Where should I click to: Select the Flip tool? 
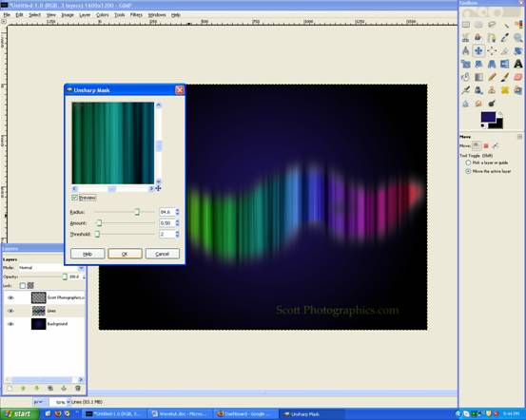505,64
